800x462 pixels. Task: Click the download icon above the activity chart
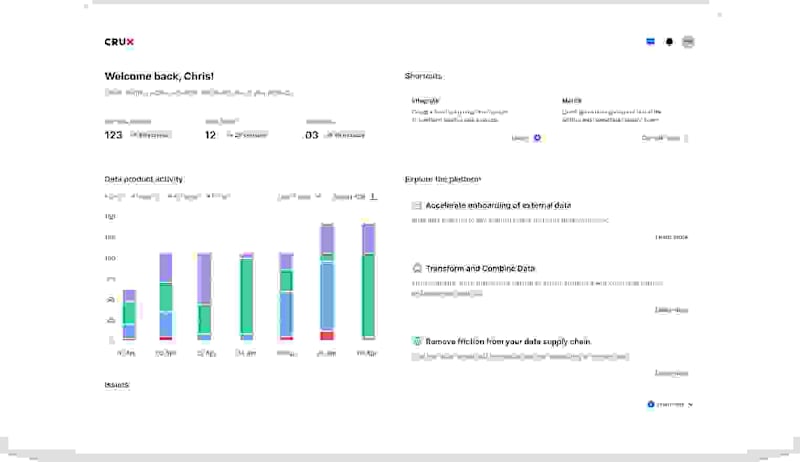point(373,196)
